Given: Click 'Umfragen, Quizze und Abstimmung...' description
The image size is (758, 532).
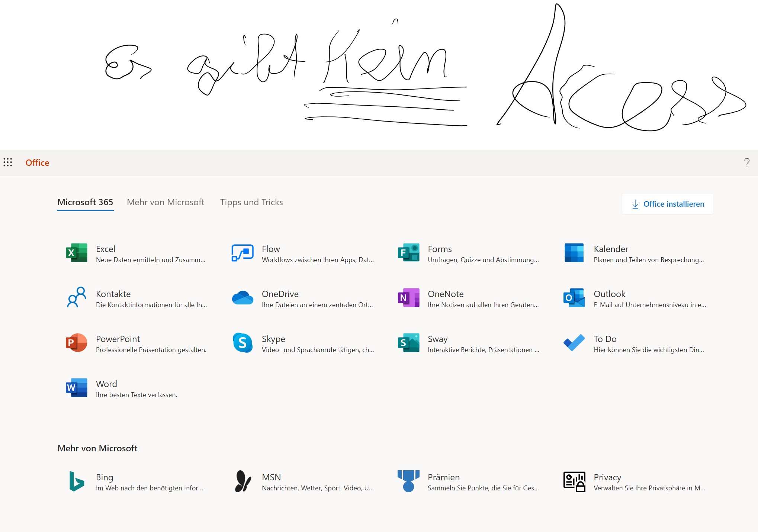Looking at the screenshot, I should click(483, 260).
